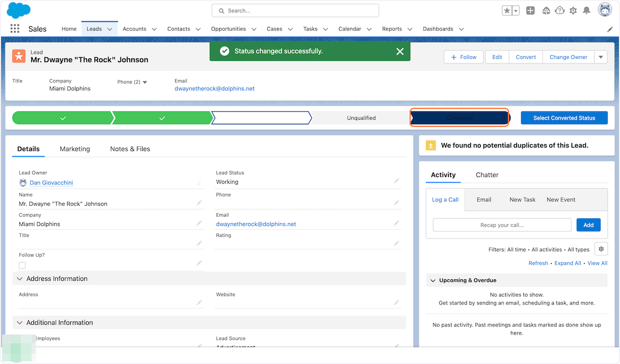This screenshot has width=620, height=364.
Task: Open the Contacts tab dropdown chevron
Action: pos(198,29)
